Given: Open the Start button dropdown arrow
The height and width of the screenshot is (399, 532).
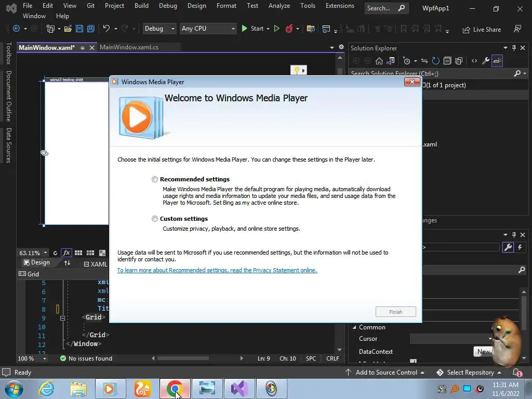Looking at the screenshot, I should [x=268, y=29].
